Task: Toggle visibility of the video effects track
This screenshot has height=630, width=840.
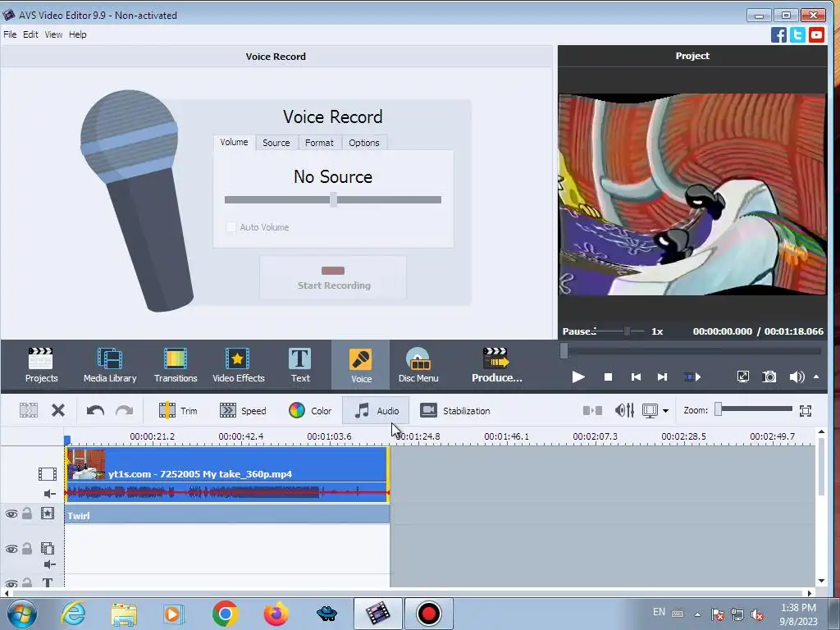Action: (11, 514)
